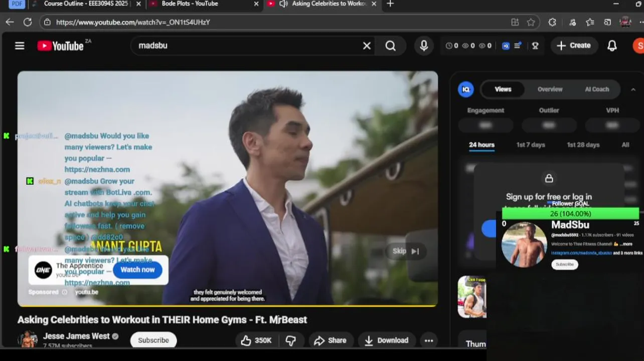Dislike the video
The height and width of the screenshot is (361, 644).
pos(290,340)
